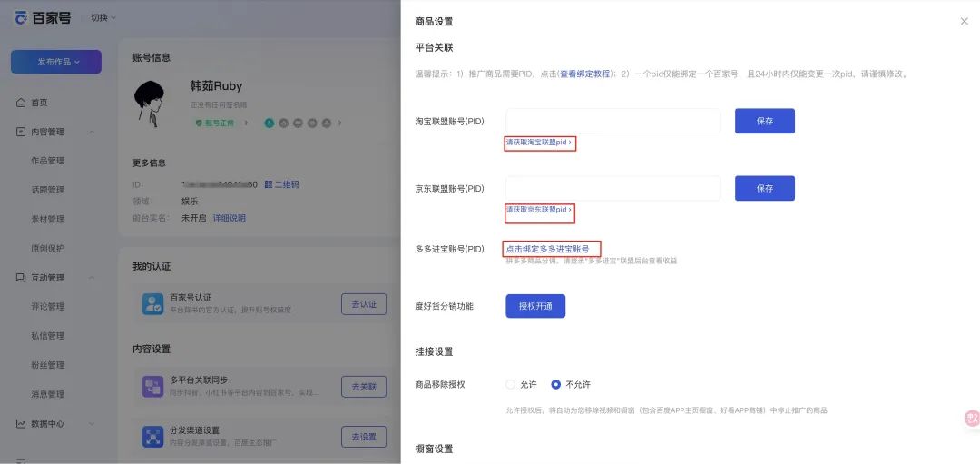Open 消息管理 in sidebar

[x=48, y=395]
